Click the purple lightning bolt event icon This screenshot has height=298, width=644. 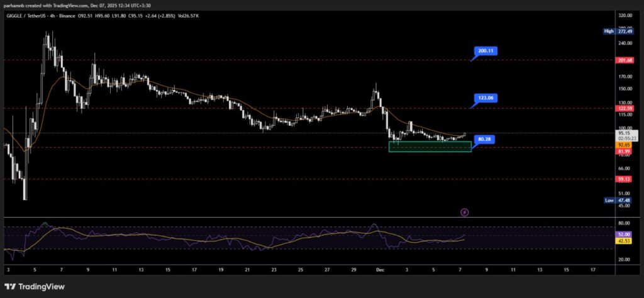[x=464, y=212]
